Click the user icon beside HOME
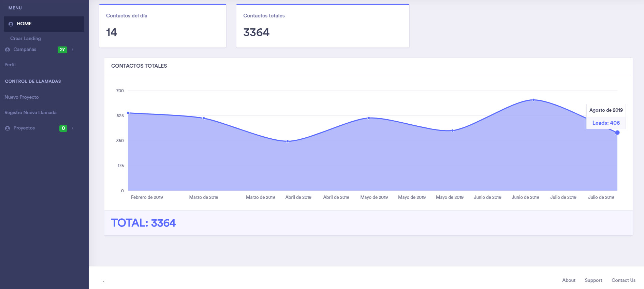644x289 pixels. [x=11, y=24]
